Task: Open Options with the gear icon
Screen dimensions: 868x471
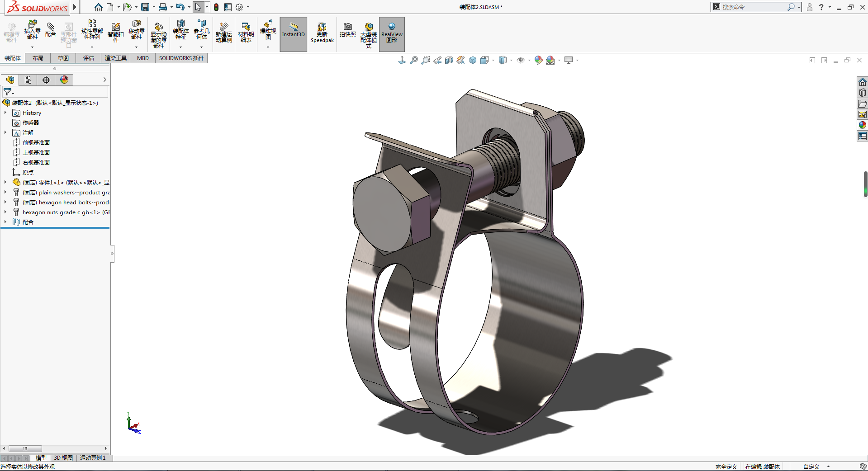Action: tap(239, 7)
